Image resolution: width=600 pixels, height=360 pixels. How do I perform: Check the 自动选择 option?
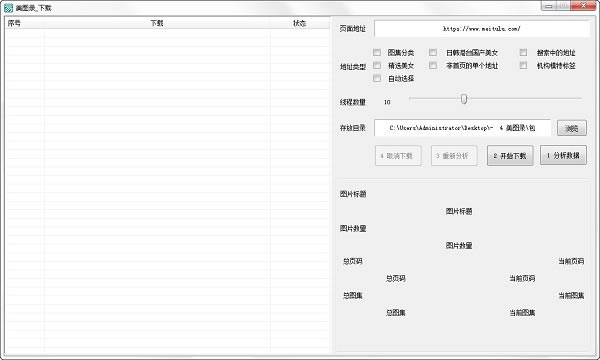click(x=377, y=78)
